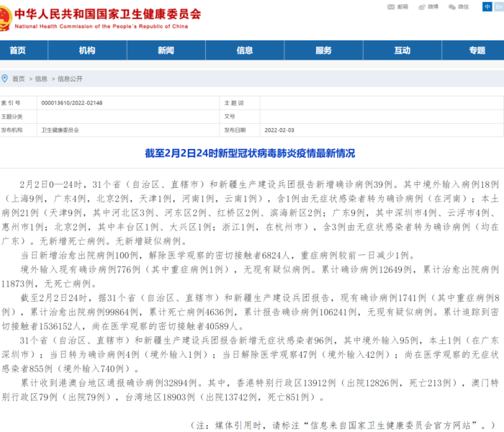This screenshot has height=432, width=504.
Task: Open the 微博 Weibo icon
Action: pos(422,6)
